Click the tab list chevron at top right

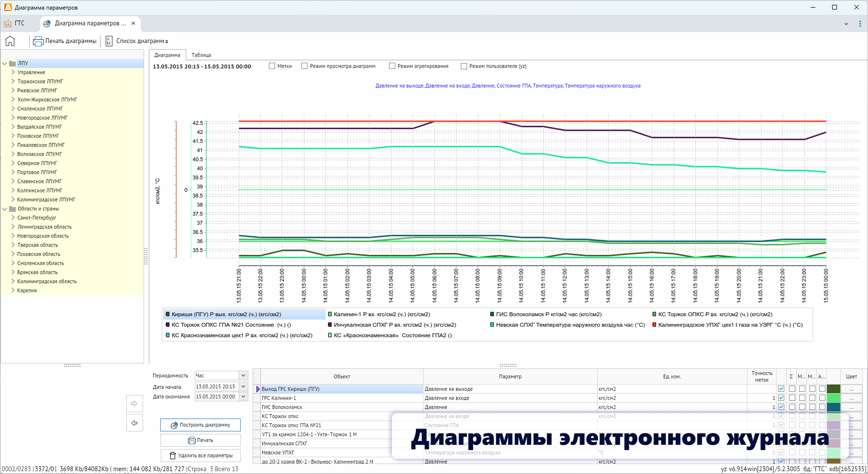[846, 23]
